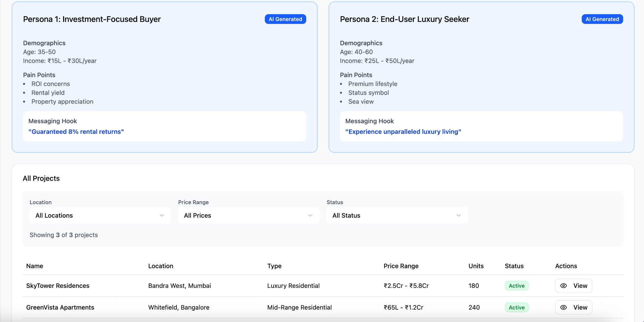Click eye icon in GreenVista Apartments row

pyautogui.click(x=563, y=308)
